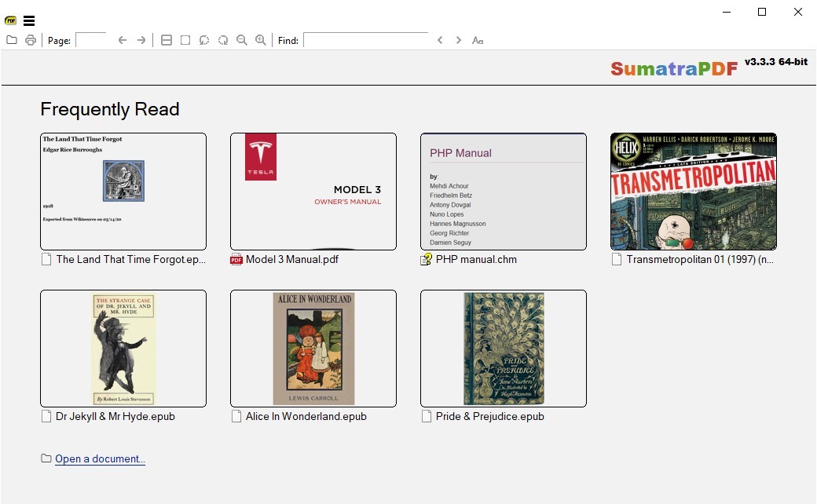Find next match with right chevron
The image size is (817, 504).
[458, 39]
